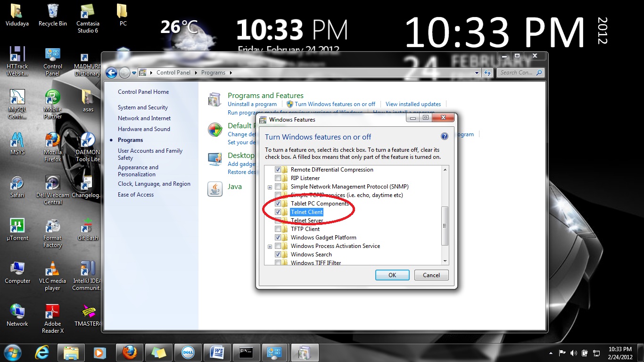This screenshot has height=362, width=644.
Task: Open the Network and Internet category
Action: [x=144, y=118]
